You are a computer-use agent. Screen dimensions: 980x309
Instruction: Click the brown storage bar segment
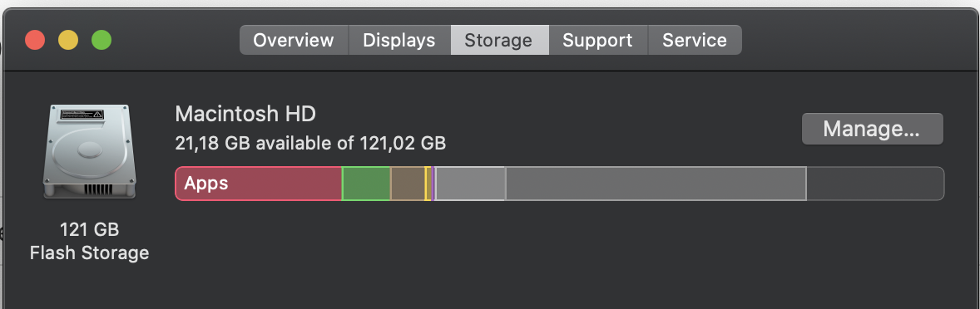(408, 184)
